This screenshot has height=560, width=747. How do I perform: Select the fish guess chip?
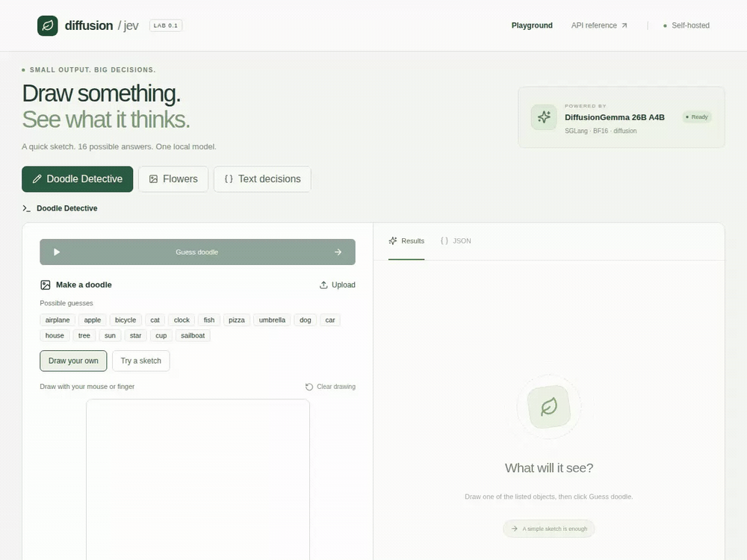(x=209, y=320)
